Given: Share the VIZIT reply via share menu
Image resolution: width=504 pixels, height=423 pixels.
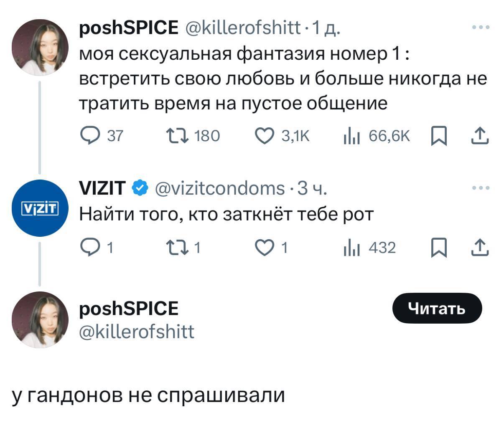Looking at the screenshot, I should 480,248.
